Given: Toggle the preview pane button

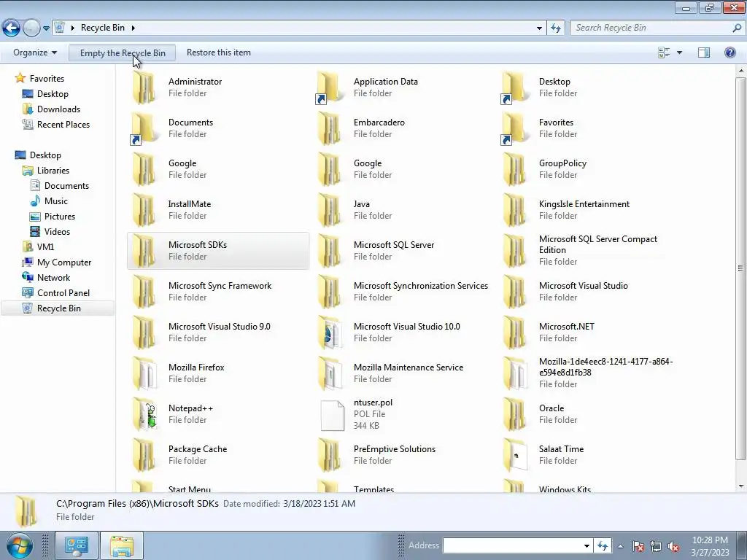Looking at the screenshot, I should pyautogui.click(x=704, y=52).
